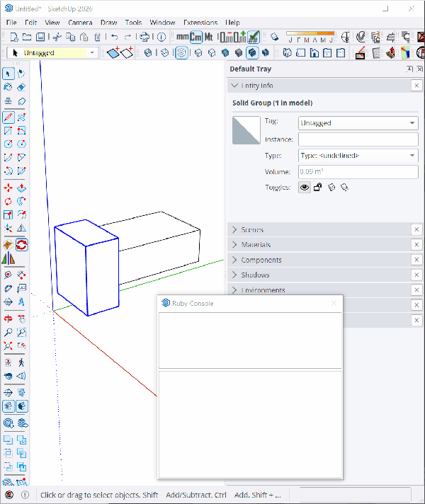Expand the Materials panel
The height and width of the screenshot is (504, 425).
[x=256, y=245]
